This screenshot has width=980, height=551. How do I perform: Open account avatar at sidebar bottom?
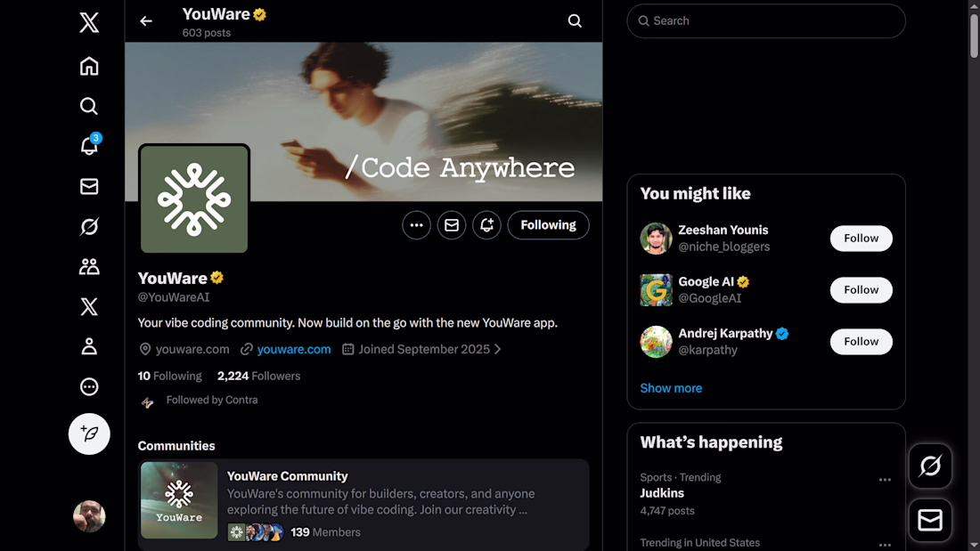89,516
